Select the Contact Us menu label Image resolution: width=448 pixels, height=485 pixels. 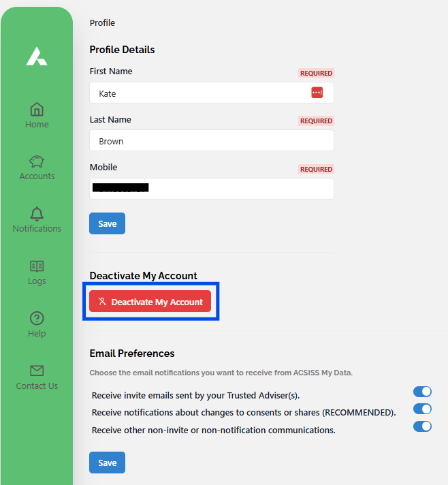[37, 386]
